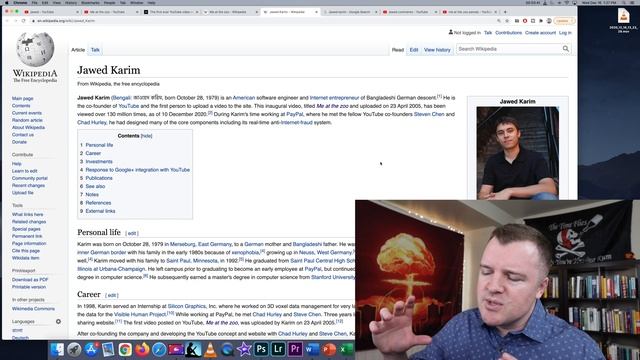Open 'What links here' under Tools
This screenshot has width=640, height=360.
tap(27, 214)
